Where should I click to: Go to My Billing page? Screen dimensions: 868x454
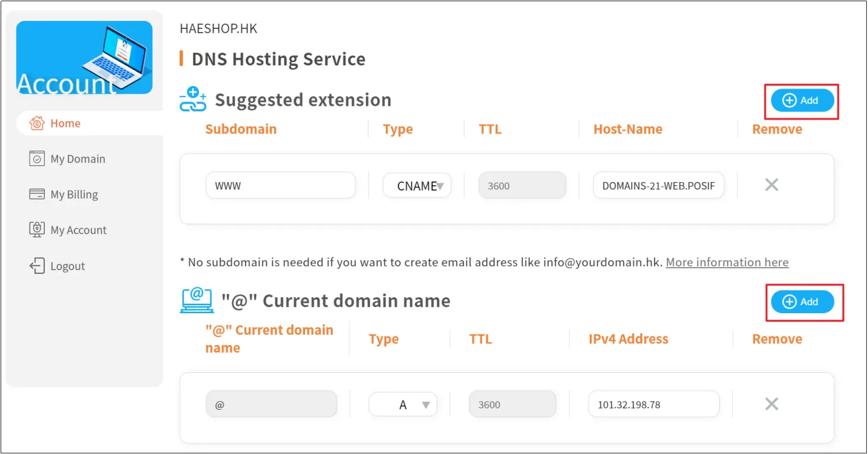pos(74,194)
